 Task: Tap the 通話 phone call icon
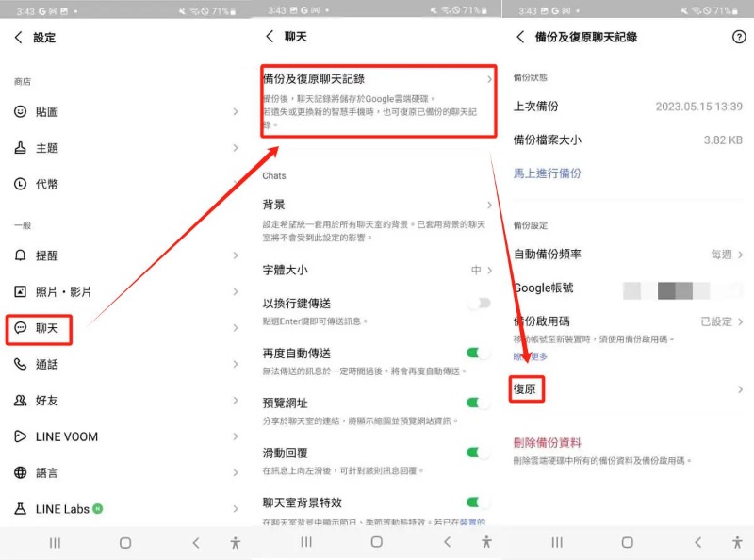21,364
